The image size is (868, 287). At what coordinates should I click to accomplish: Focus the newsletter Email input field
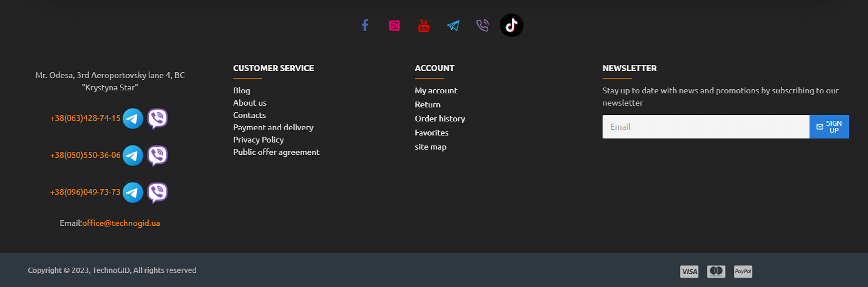pos(706,127)
